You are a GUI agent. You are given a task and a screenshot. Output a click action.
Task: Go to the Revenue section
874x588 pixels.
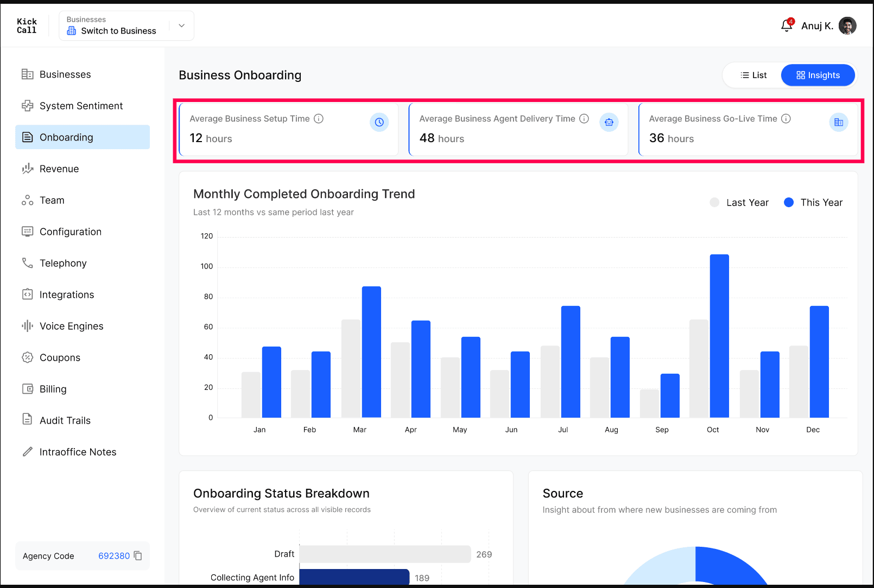83,169
